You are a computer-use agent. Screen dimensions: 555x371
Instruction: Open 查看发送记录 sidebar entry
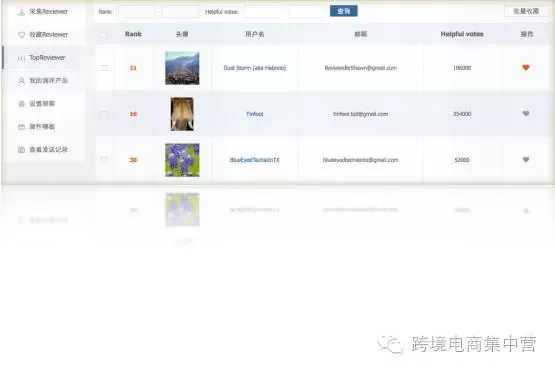coord(44,150)
